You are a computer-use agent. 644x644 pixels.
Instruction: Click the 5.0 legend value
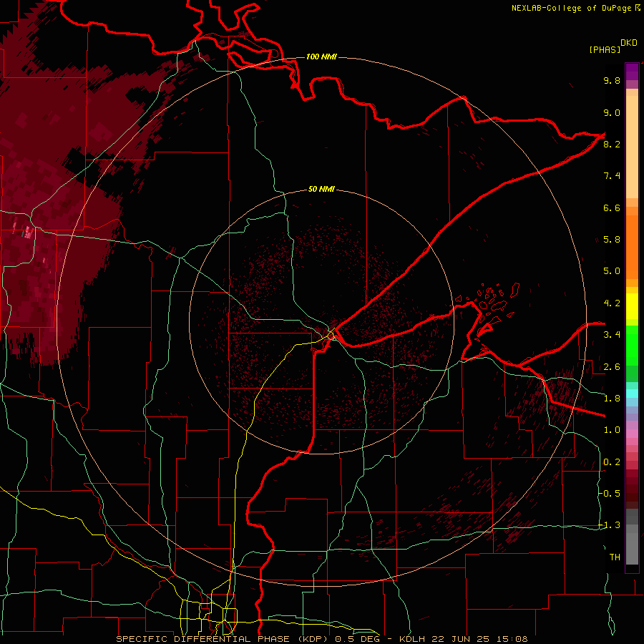pos(612,271)
